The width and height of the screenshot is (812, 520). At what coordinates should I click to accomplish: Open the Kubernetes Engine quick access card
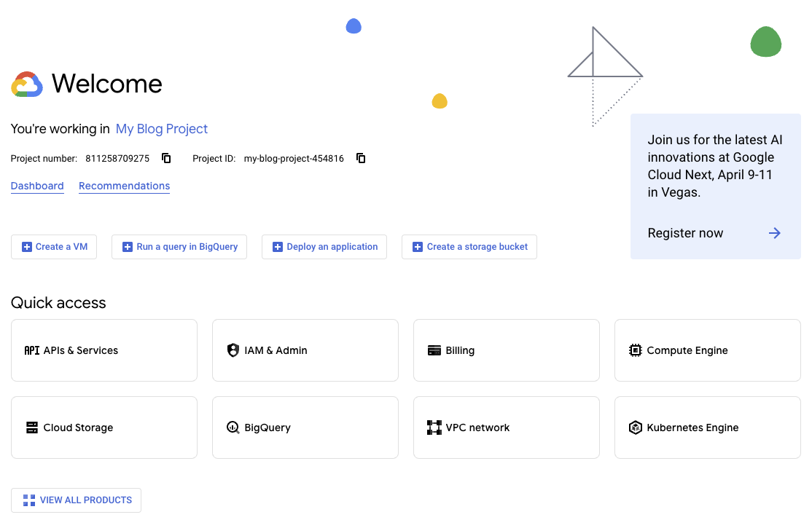pos(707,428)
